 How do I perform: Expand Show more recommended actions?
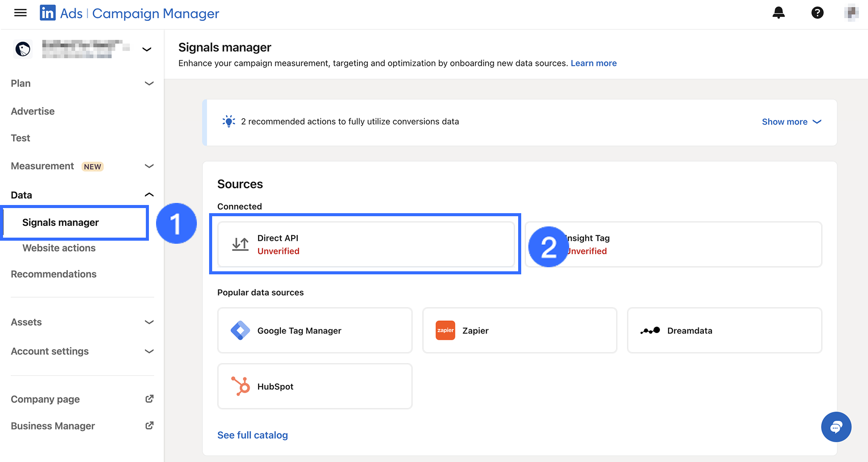791,122
